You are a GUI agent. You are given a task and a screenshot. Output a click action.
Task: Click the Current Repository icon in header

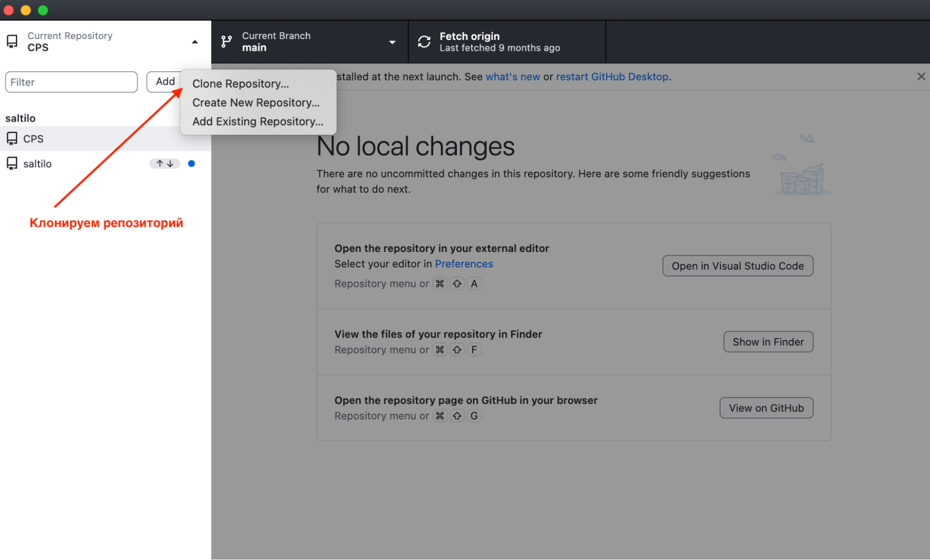click(x=12, y=42)
